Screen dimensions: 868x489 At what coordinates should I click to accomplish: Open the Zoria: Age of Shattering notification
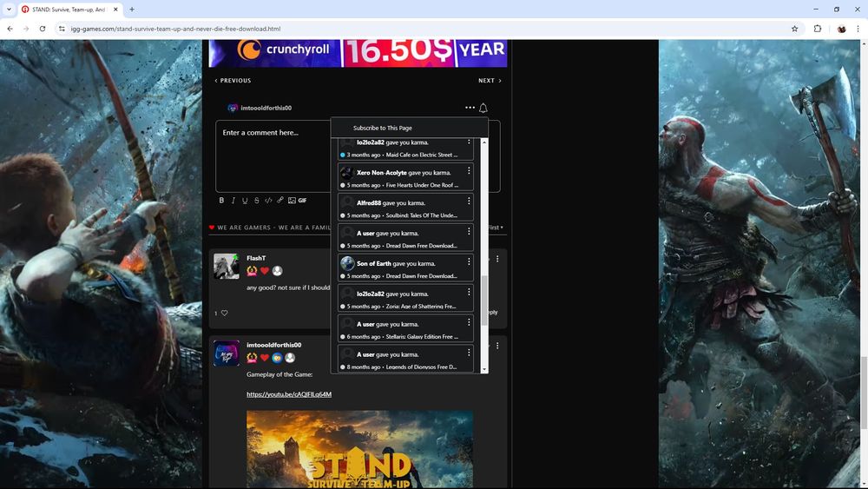click(x=405, y=299)
